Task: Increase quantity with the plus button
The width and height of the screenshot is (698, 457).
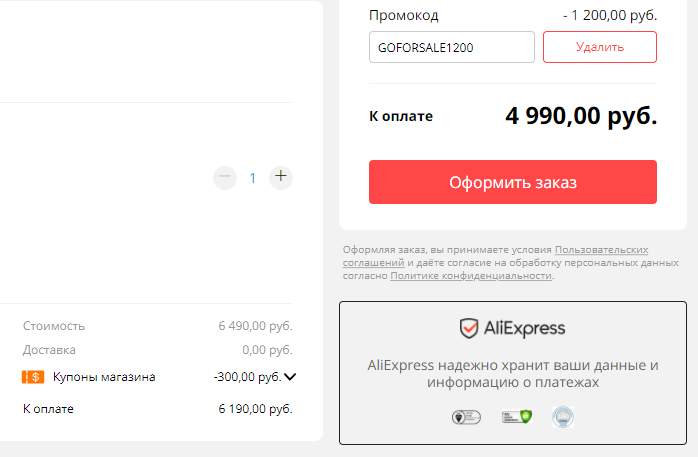Action: click(280, 177)
